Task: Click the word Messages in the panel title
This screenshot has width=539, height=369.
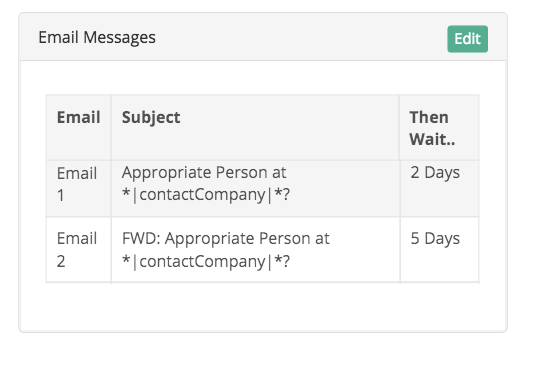Action: point(119,38)
